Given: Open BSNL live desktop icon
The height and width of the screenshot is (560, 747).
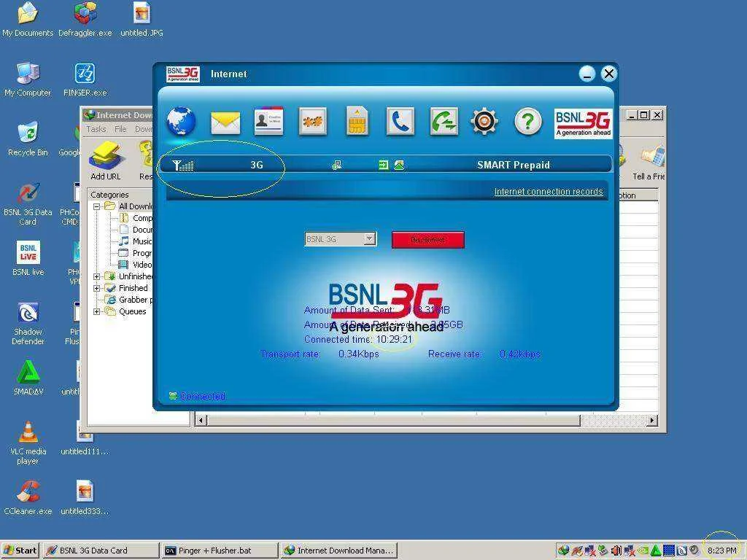Looking at the screenshot, I should 28,258.
